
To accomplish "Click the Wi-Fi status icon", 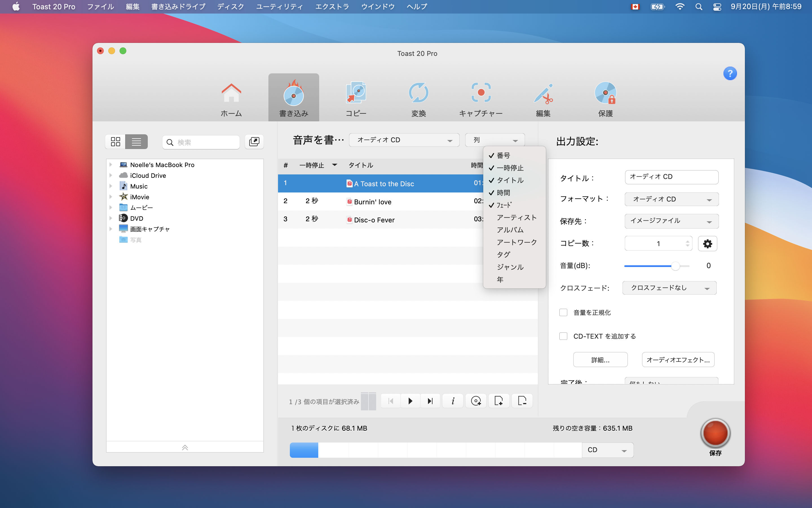I will coord(680,7).
